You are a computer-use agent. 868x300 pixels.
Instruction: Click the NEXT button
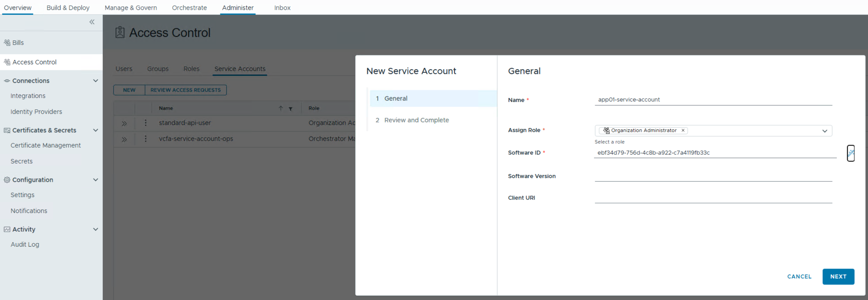click(838, 277)
